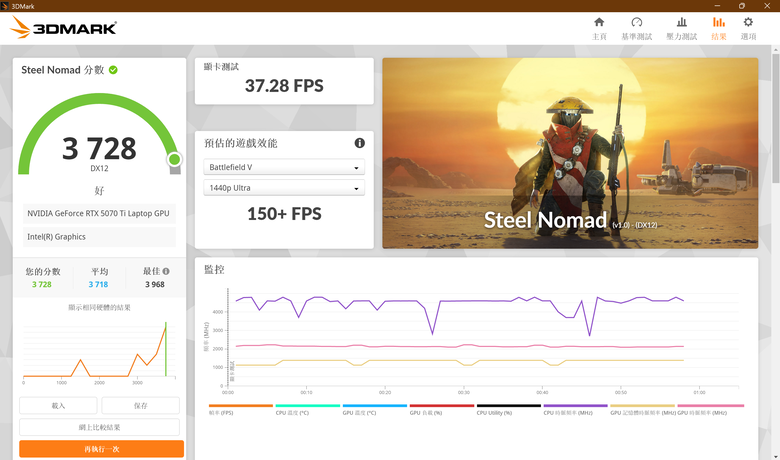Click the 3DMark logo
The image size is (780, 460).
[x=63, y=27]
